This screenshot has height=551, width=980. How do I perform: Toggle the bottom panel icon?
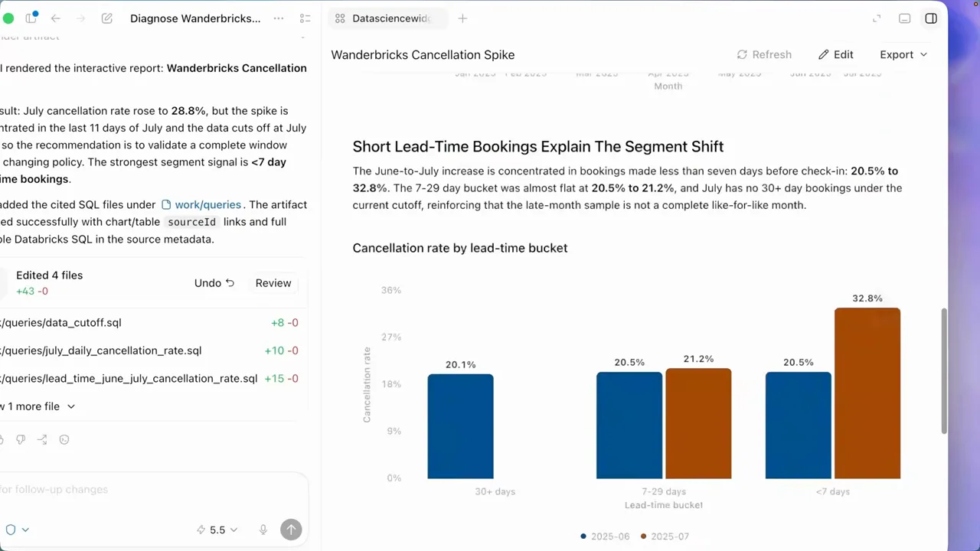click(904, 18)
